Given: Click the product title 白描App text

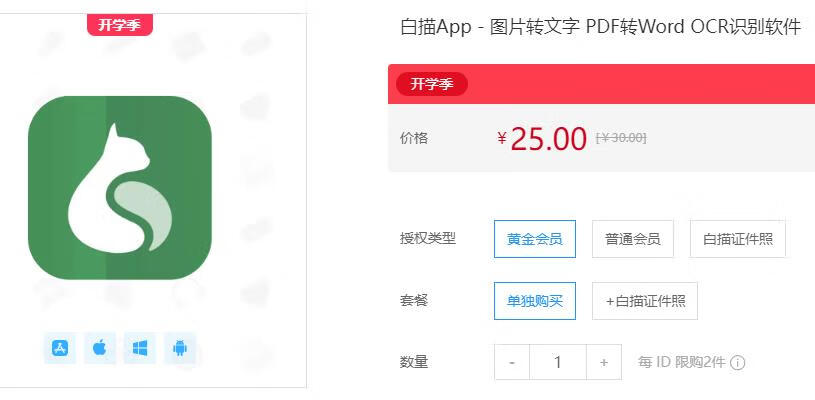Looking at the screenshot, I should pos(436,27).
